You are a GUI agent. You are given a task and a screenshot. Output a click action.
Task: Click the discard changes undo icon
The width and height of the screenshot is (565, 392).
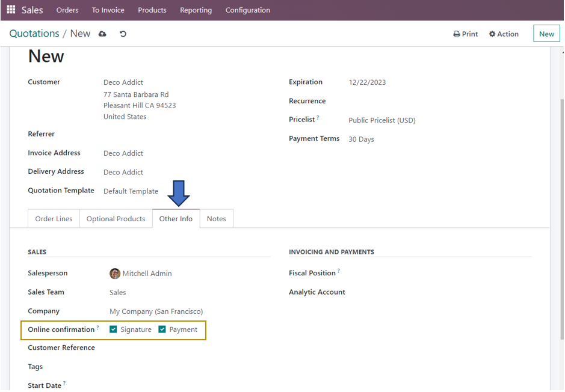tap(123, 34)
